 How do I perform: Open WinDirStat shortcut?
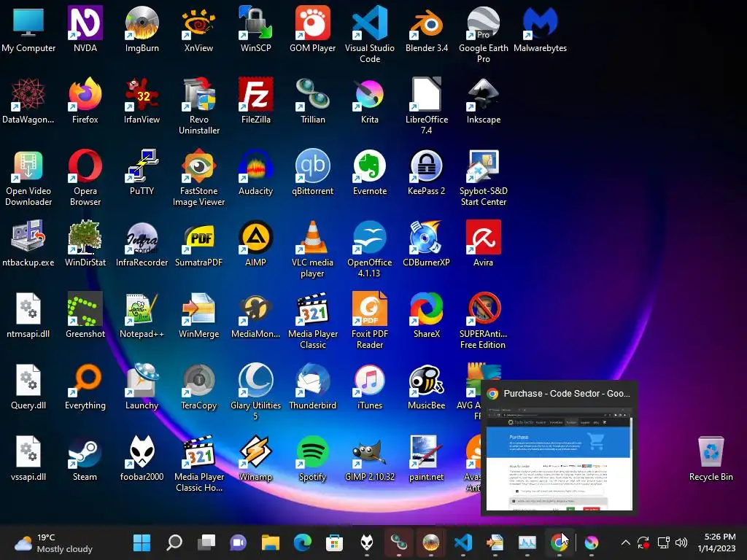(x=85, y=244)
